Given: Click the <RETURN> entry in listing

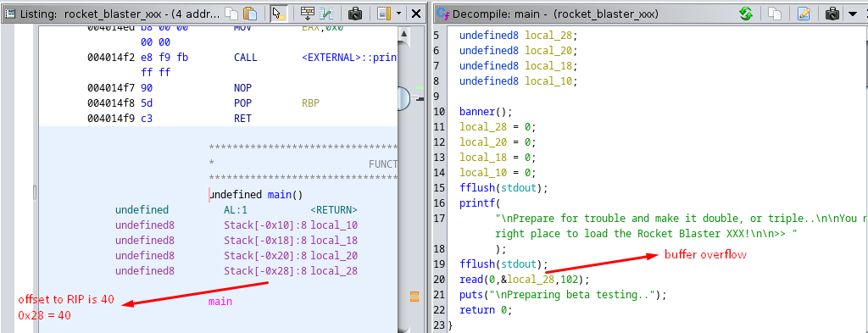Looking at the screenshot, I should tap(334, 210).
